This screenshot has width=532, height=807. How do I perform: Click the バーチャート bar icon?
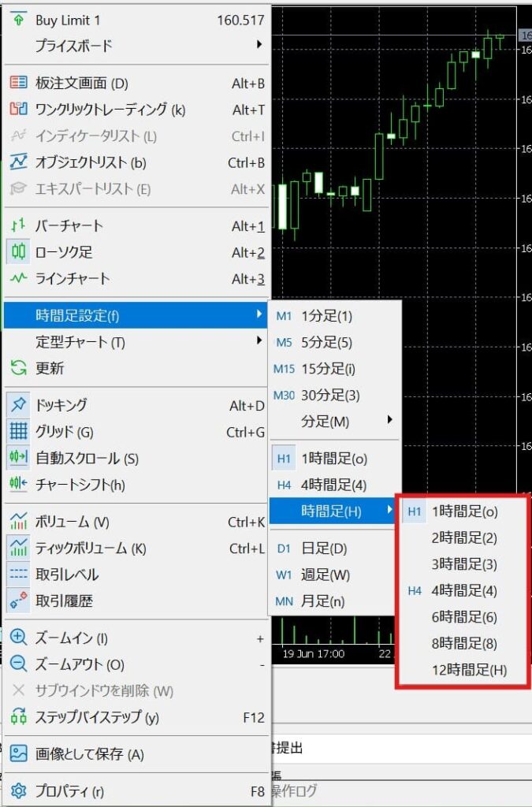[x=19, y=225]
